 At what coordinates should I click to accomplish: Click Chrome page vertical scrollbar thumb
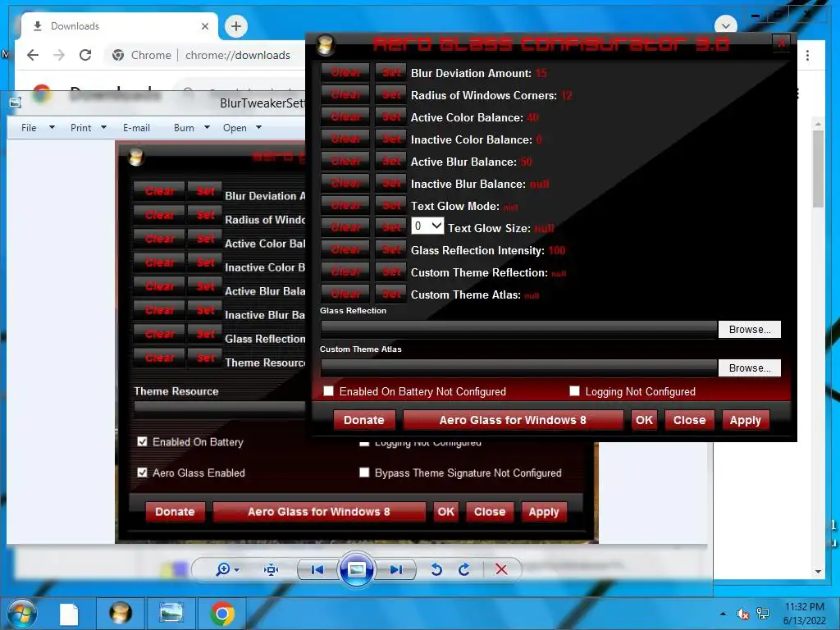click(x=818, y=169)
